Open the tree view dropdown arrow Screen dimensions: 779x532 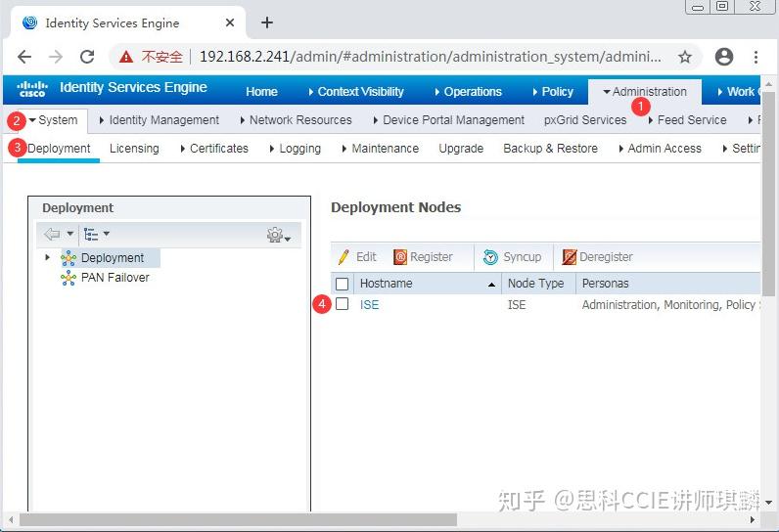pos(107,234)
